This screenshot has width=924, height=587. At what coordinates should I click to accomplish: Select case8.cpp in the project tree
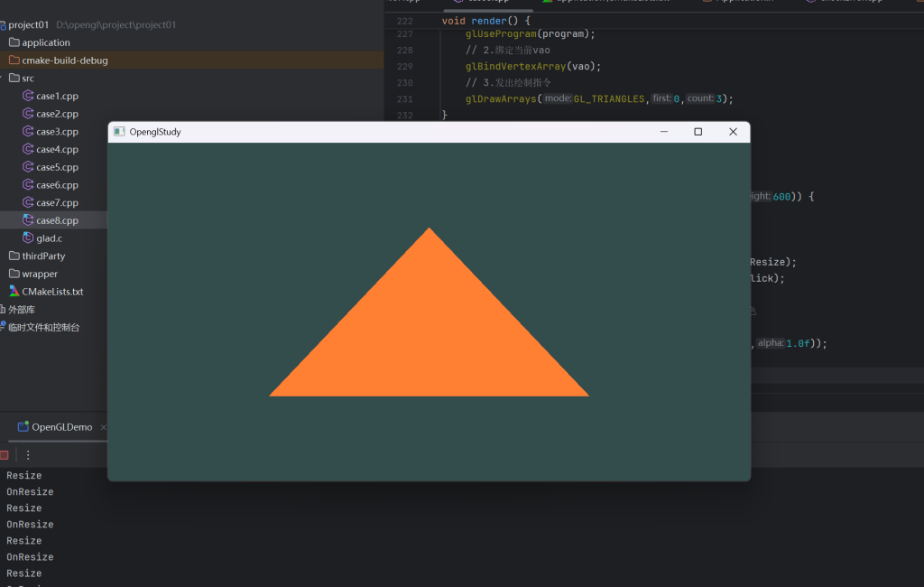pyautogui.click(x=57, y=220)
